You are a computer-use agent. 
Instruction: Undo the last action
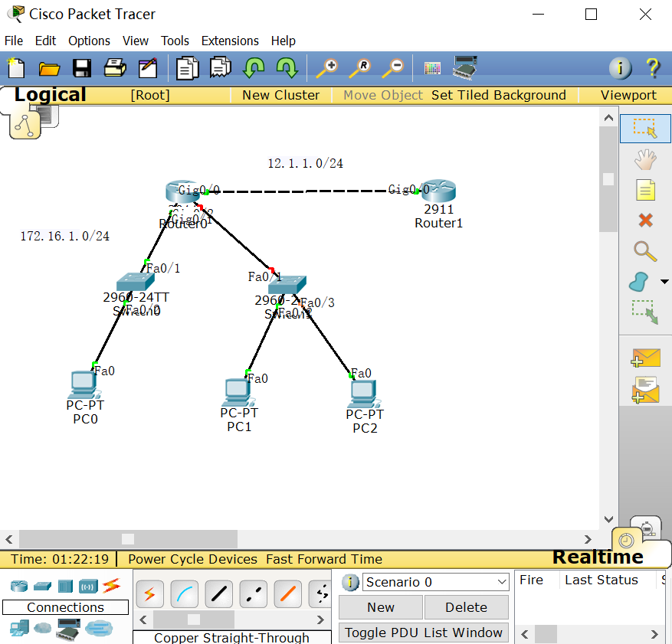pos(254,67)
